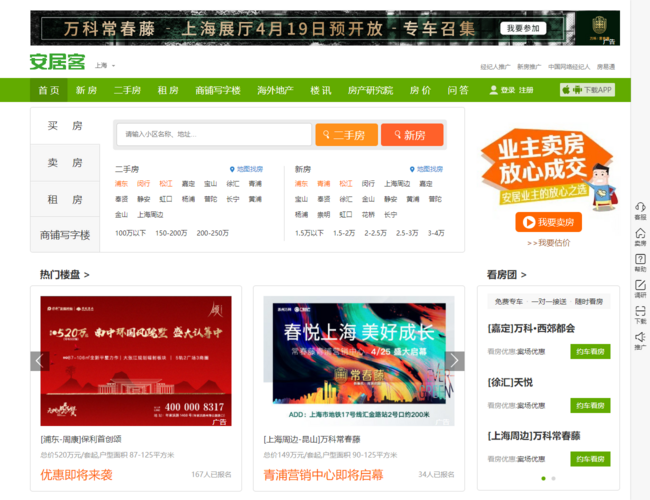
Task: Click 约车看房 for 万科·西郊都会
Action: click(x=590, y=352)
